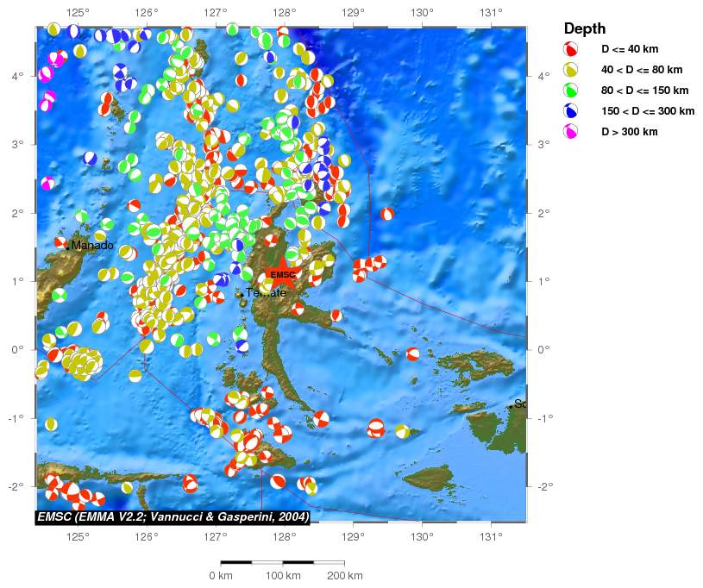The image size is (703, 588).
Task: Click the isolated red beachball near 129.5° east, 2° north
Action: coord(387,214)
